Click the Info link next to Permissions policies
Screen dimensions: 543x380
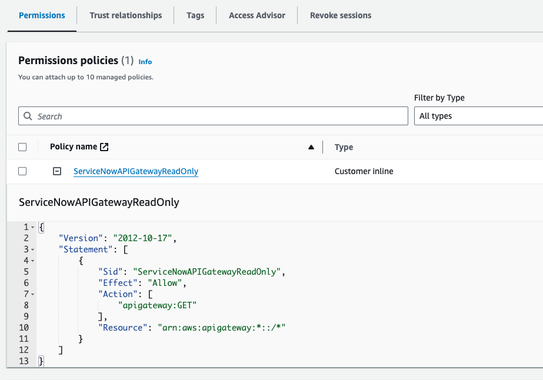tap(145, 62)
